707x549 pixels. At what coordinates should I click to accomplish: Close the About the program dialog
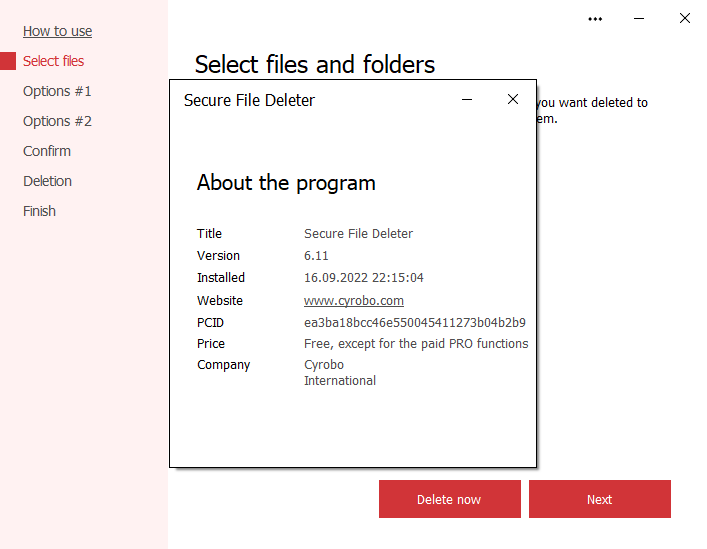513,99
